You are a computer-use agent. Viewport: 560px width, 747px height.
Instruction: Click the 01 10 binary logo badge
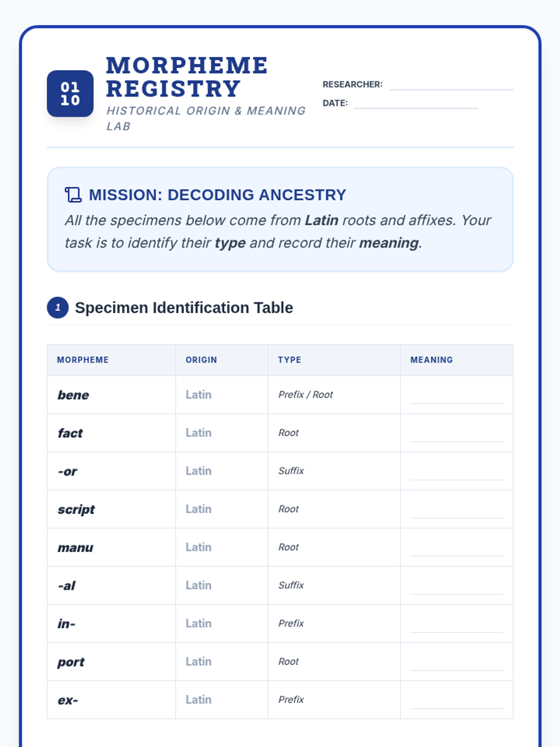[70, 93]
